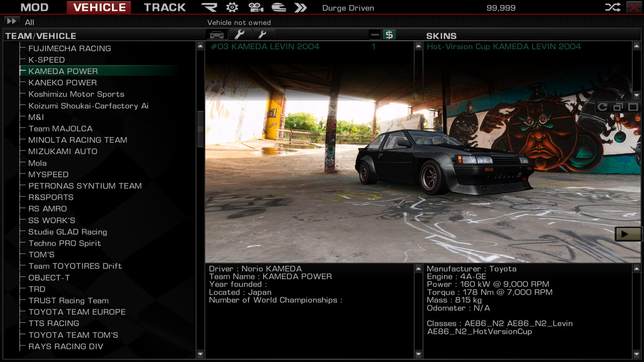The image size is (644, 362).
Task: Select KAMEDA POWER team
Action: click(x=63, y=71)
